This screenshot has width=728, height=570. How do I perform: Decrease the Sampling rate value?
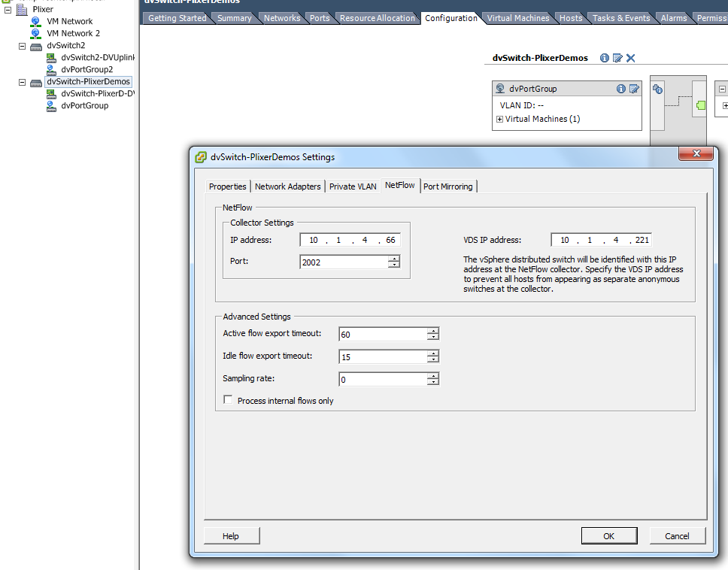click(432, 382)
